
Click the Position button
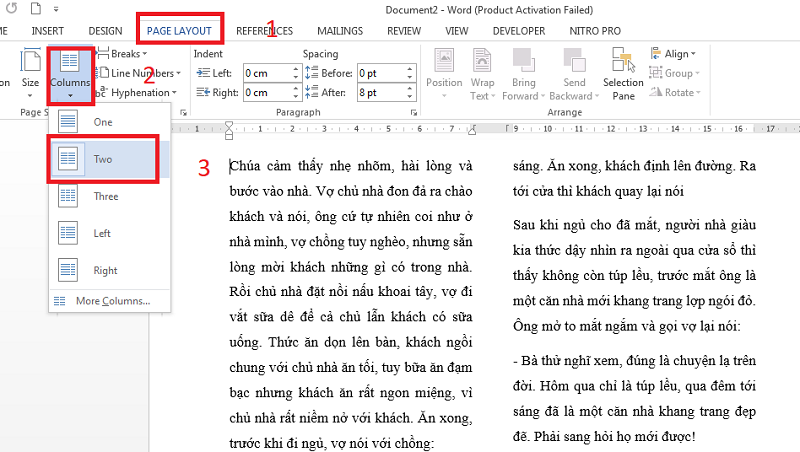click(x=444, y=74)
